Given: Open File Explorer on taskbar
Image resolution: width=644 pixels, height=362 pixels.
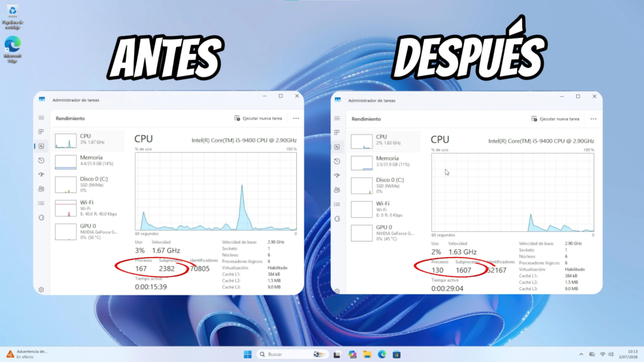Looking at the screenshot, I should (x=367, y=354).
